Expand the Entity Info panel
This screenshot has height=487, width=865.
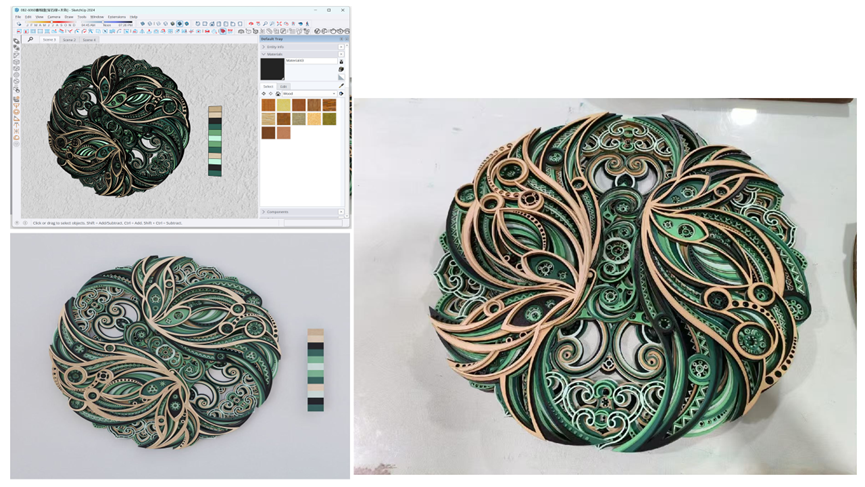coord(274,47)
